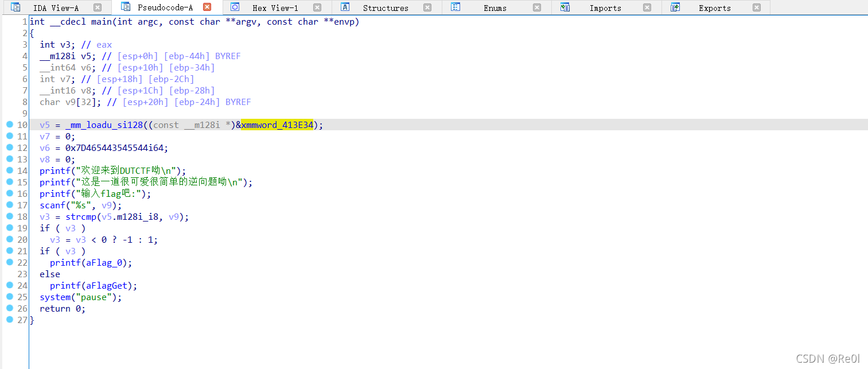This screenshot has width=868, height=369.
Task: Follow the aFlag_0 string reference
Action: (x=103, y=262)
